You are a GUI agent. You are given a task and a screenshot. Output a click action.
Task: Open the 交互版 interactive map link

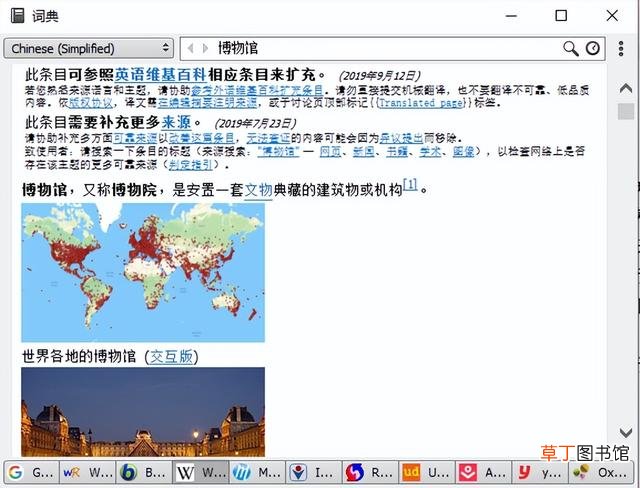tap(171, 357)
